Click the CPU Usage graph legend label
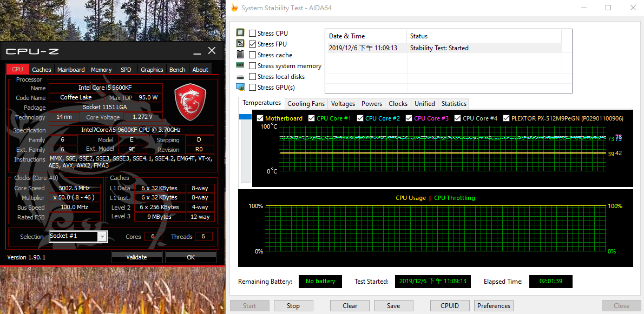The width and height of the screenshot is (644, 314). click(411, 198)
